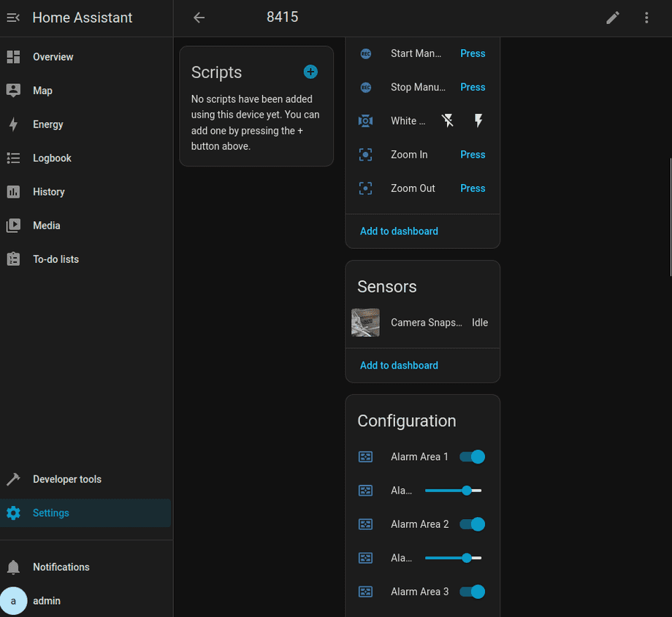
Task: Select the Energy sidebar icon
Action: click(13, 124)
